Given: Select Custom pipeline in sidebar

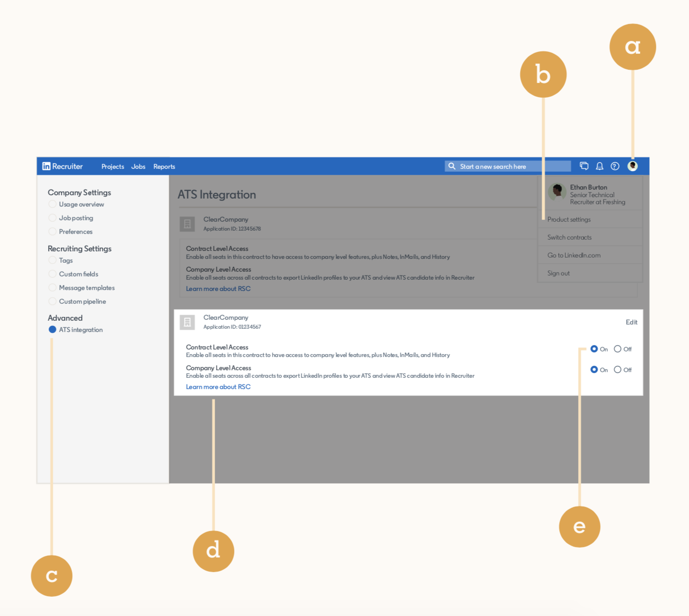Looking at the screenshot, I should click(82, 301).
